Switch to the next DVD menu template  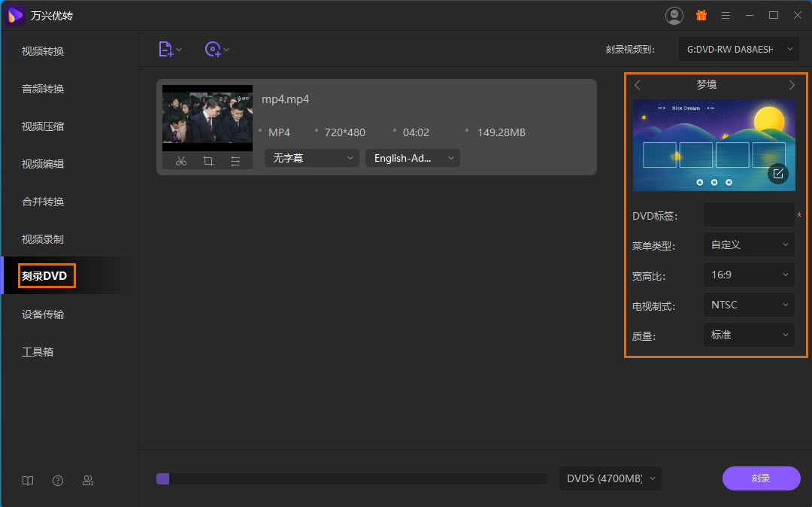[791, 85]
